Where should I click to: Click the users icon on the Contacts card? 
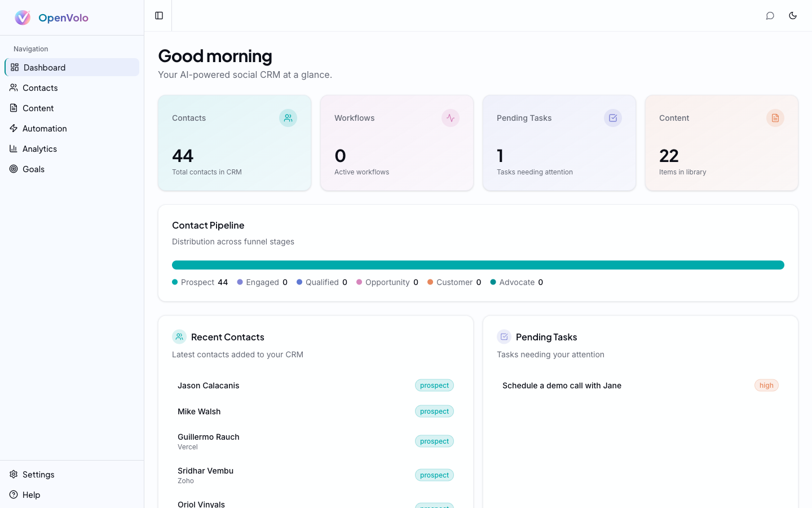[288, 118]
